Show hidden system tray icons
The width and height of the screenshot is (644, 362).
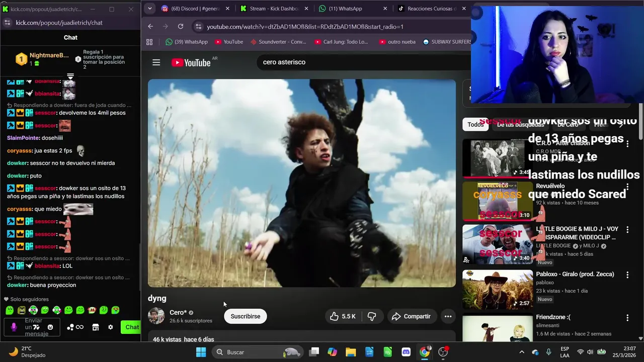click(x=522, y=352)
